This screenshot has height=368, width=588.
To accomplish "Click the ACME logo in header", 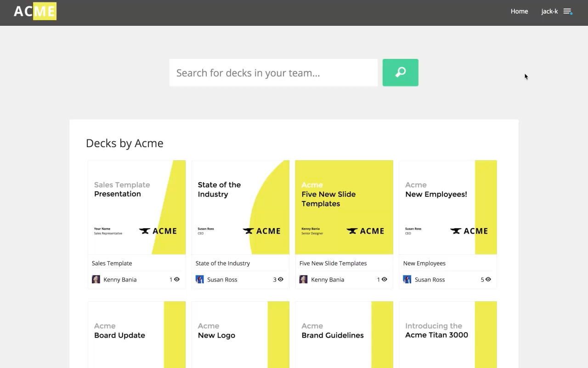I will pos(35,11).
